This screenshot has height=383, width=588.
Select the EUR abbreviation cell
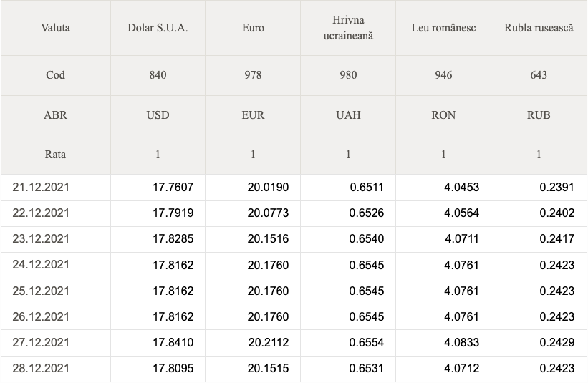[x=253, y=115]
